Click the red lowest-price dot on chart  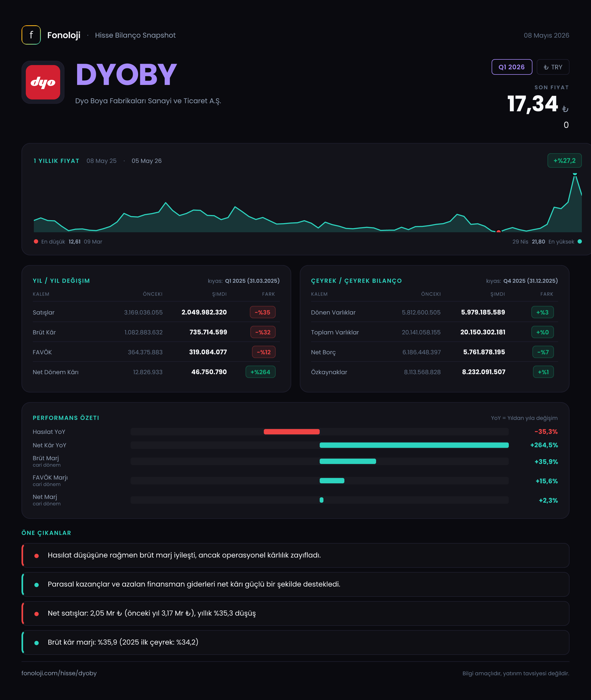pyautogui.click(x=499, y=231)
